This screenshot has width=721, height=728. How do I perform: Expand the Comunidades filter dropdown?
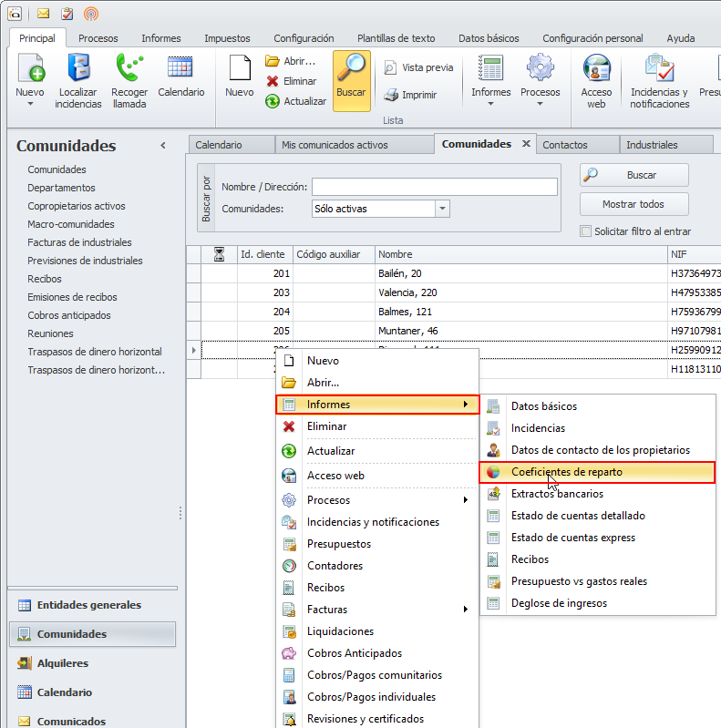[443, 209]
